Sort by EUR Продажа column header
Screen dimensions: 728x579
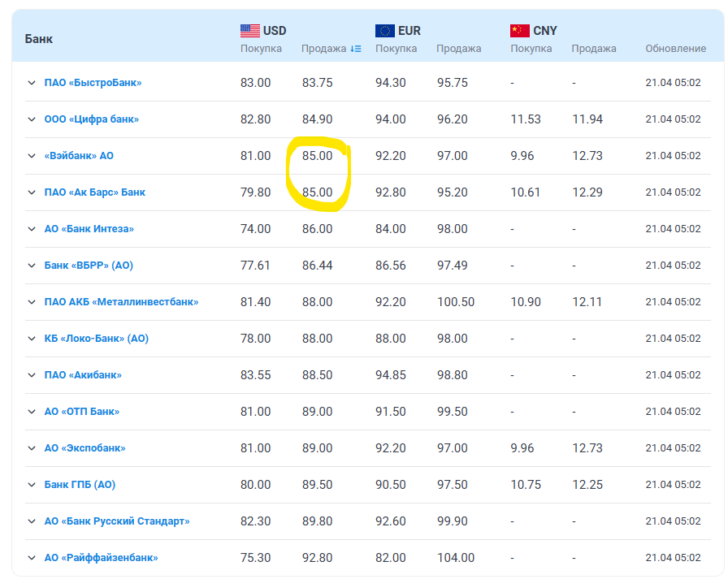pyautogui.click(x=459, y=49)
